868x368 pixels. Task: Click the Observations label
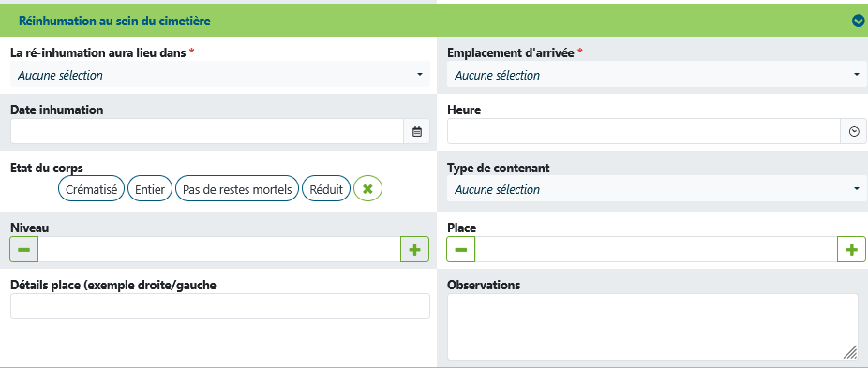(x=484, y=285)
